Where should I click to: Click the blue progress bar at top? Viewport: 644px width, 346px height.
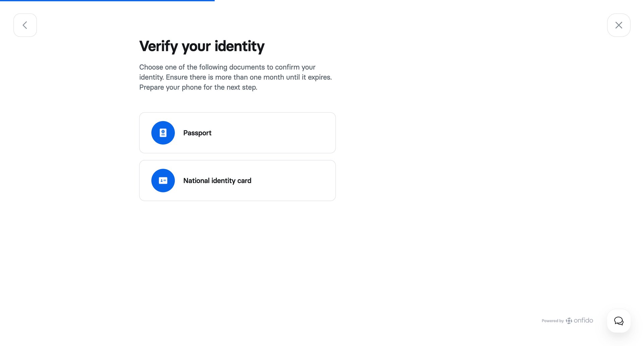107,1
